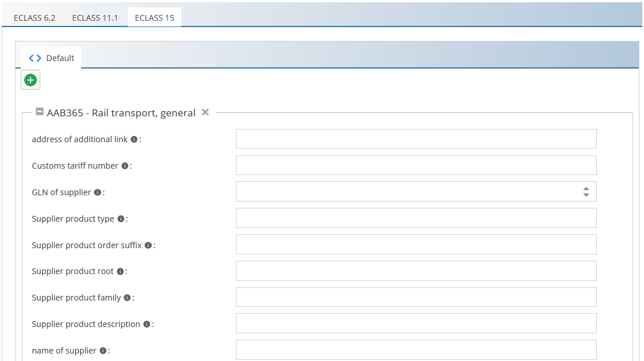Switch to the ECLASS 6.2 tab
The image size is (644, 361).
[35, 18]
